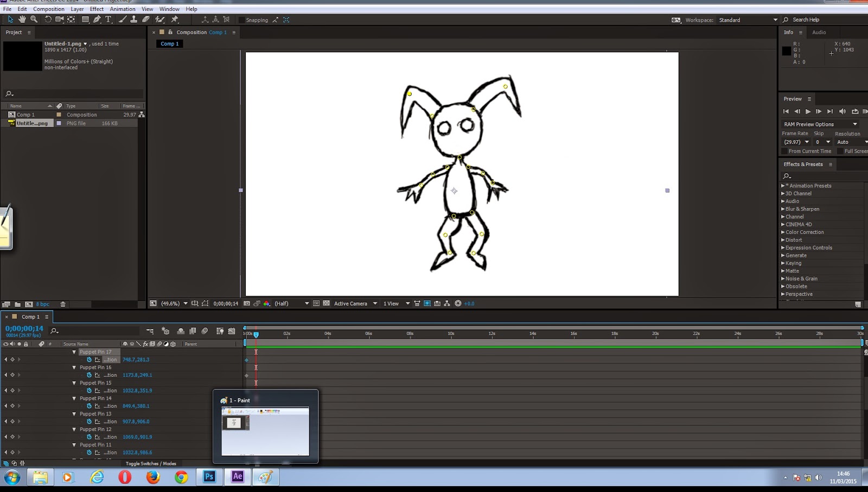Open the RAM Preview Options dropdown
Viewport: 868px width, 492px height.
(x=820, y=124)
